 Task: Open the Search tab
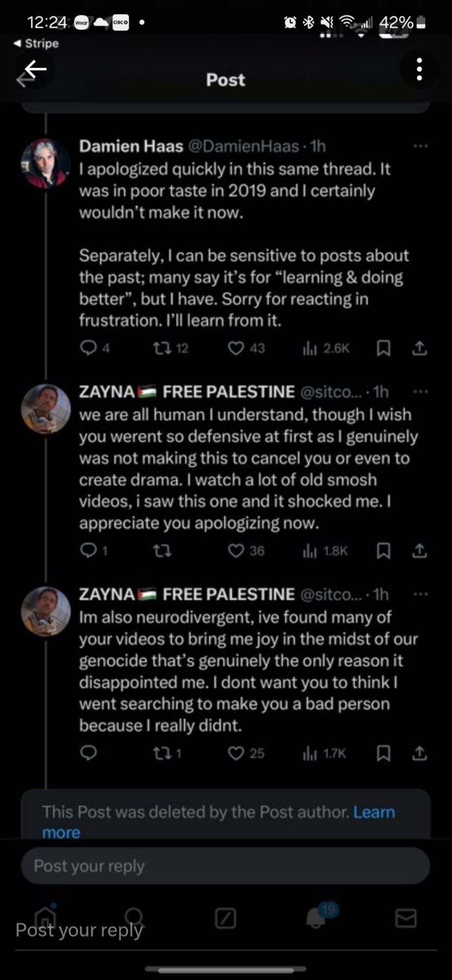pyautogui.click(x=134, y=917)
